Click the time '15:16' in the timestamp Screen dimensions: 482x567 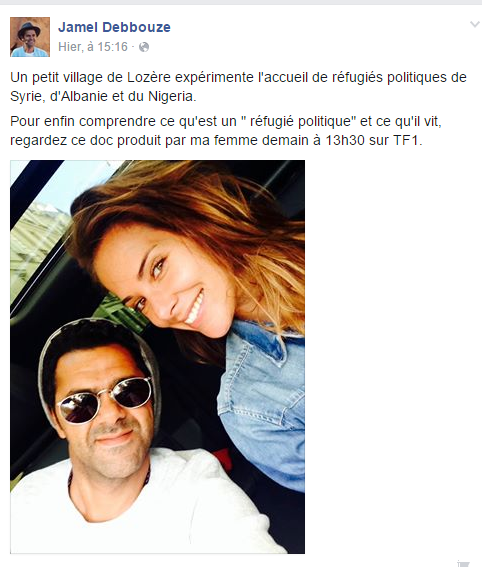113,47
